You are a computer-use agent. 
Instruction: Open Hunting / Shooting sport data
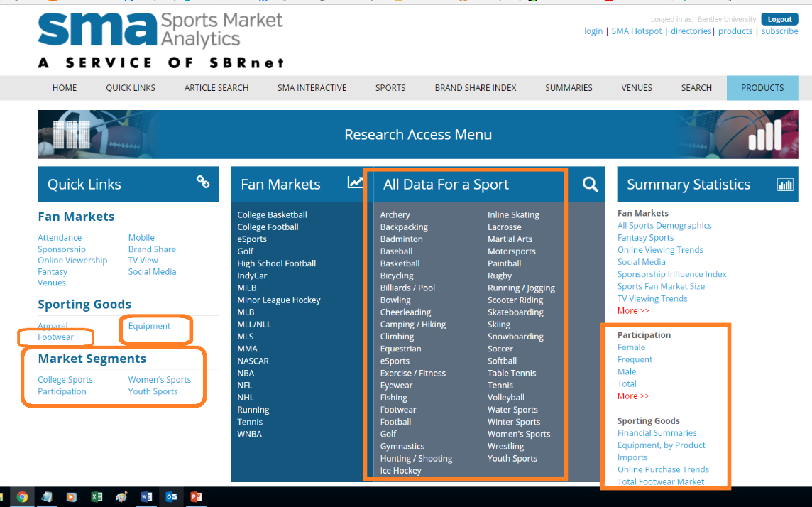(417, 458)
